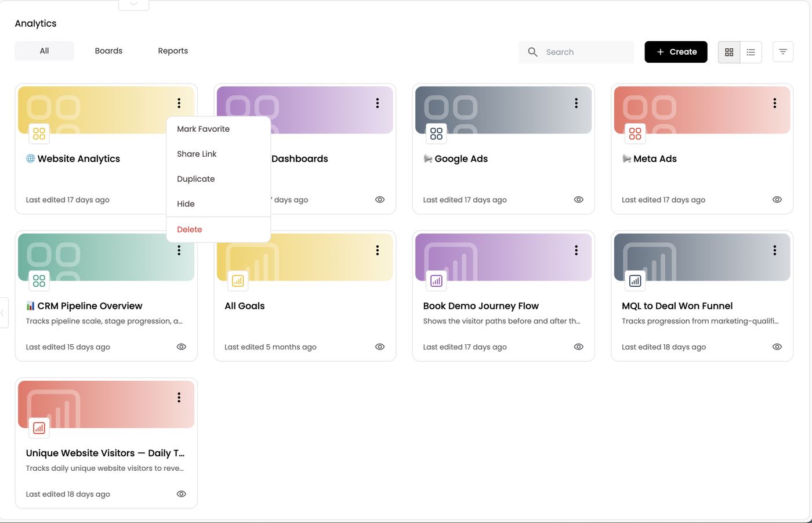Choose Delete from the context menu
This screenshot has height=523, width=812.
[219, 229]
